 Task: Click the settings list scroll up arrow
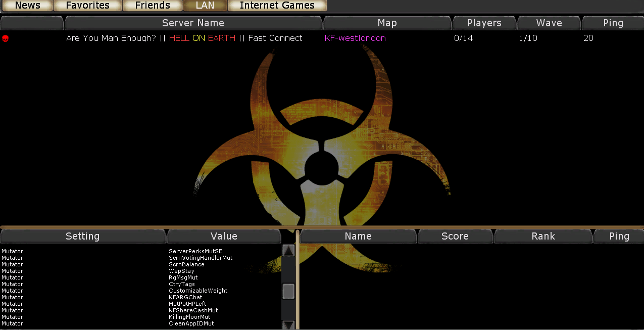pos(288,251)
